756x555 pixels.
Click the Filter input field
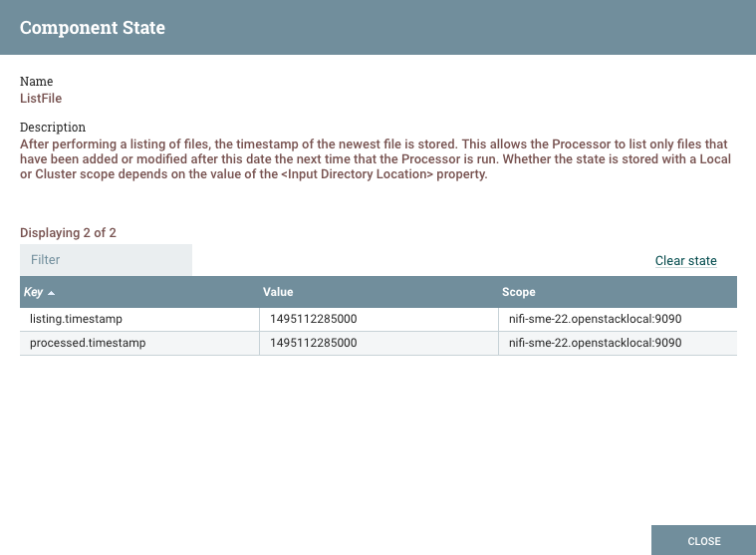pyautogui.click(x=106, y=260)
